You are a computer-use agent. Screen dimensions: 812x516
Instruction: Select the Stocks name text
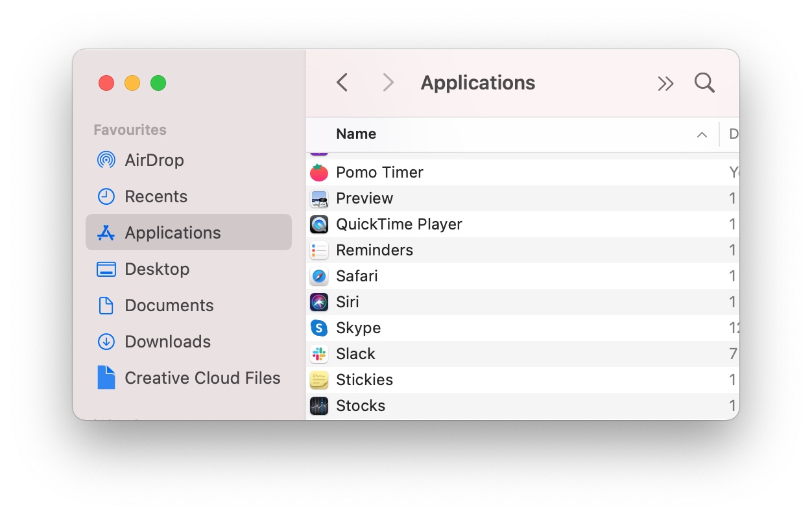point(361,406)
